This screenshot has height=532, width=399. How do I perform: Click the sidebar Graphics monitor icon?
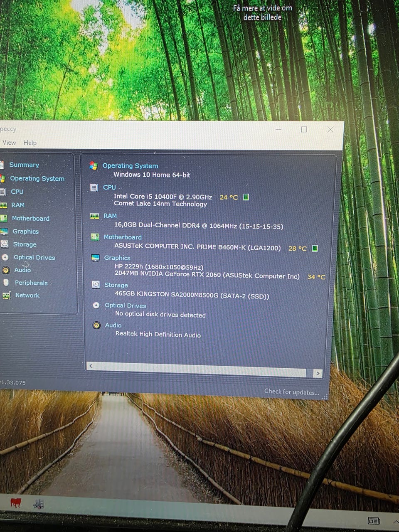4,232
